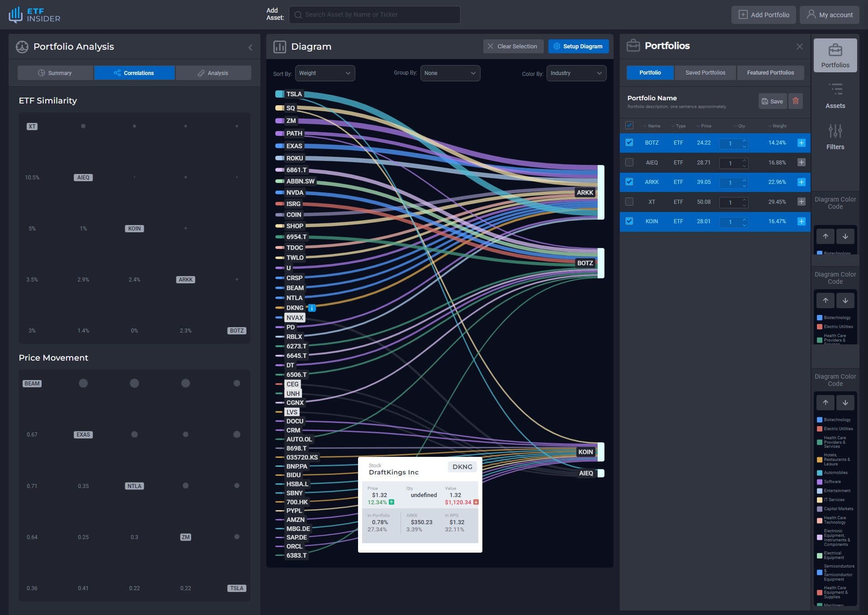
Task: Open My account
Action: (829, 15)
